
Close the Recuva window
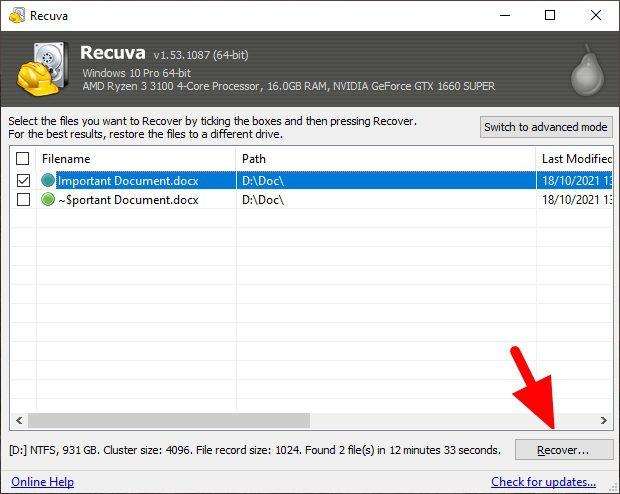tap(595, 15)
